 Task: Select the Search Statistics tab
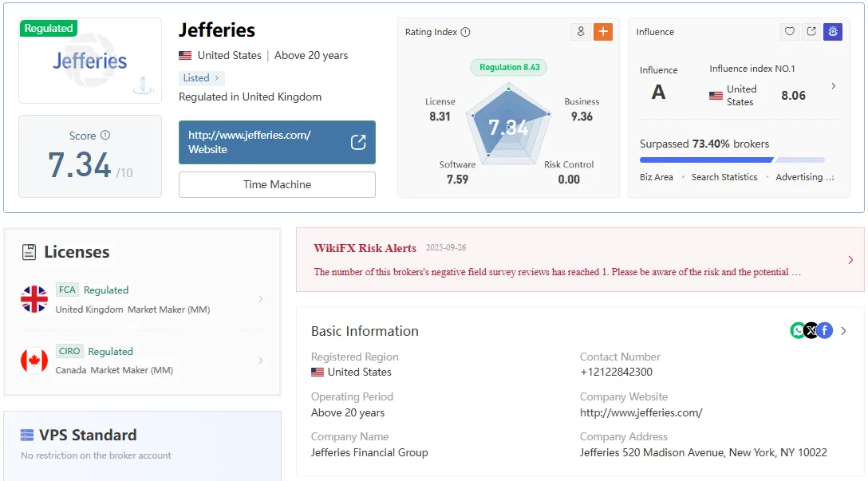724,177
